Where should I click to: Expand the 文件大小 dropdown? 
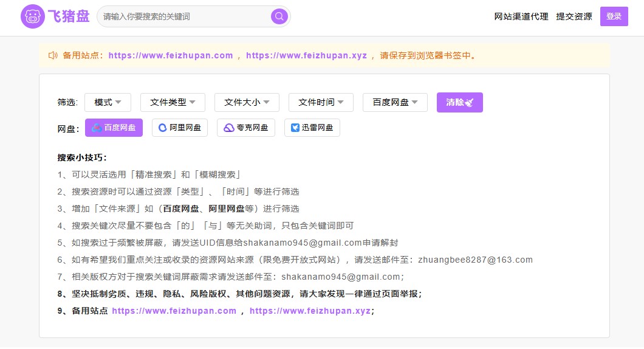(247, 102)
